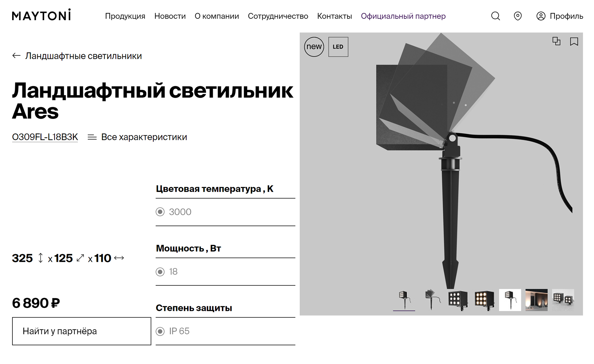Open the Продукция menu

click(x=125, y=16)
